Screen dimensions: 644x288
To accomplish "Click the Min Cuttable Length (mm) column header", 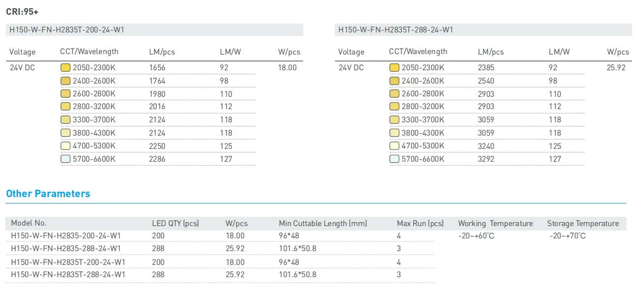I will [322, 224].
